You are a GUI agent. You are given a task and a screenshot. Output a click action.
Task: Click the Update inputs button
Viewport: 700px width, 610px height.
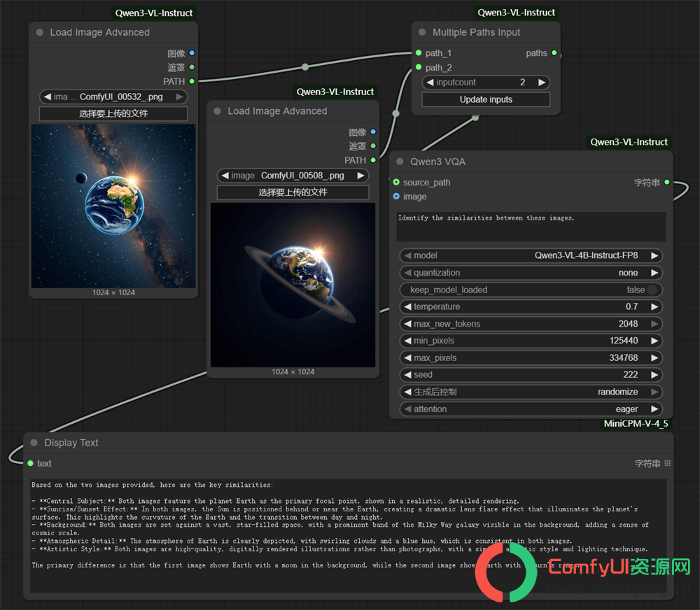pyautogui.click(x=486, y=99)
